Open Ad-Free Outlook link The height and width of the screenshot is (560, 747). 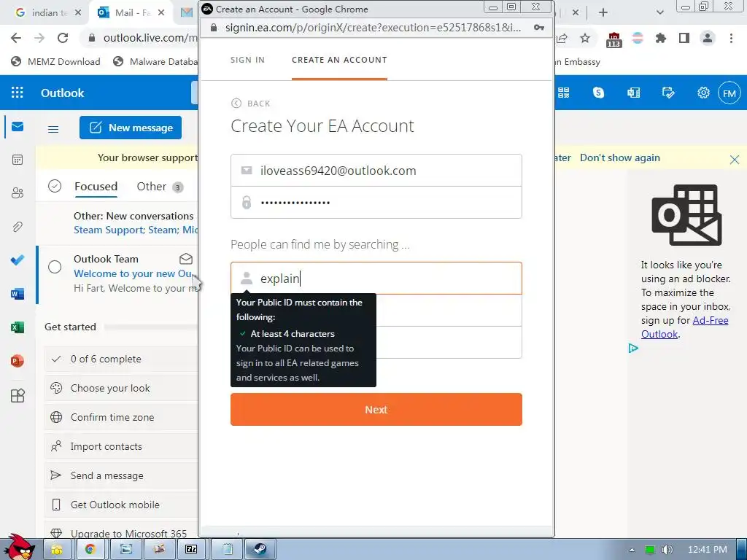[684, 327]
